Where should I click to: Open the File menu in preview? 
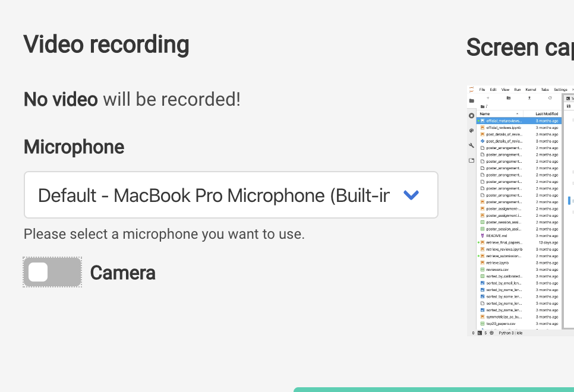pyautogui.click(x=482, y=90)
